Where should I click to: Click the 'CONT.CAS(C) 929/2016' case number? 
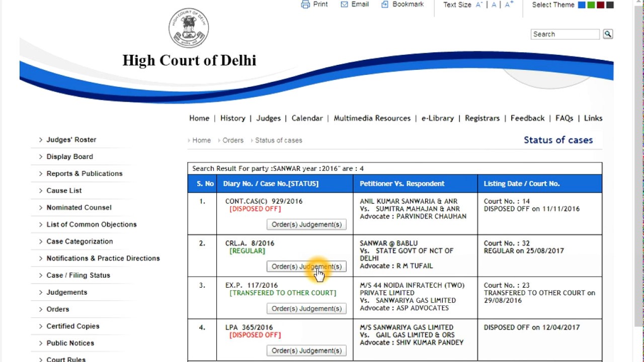click(x=264, y=201)
